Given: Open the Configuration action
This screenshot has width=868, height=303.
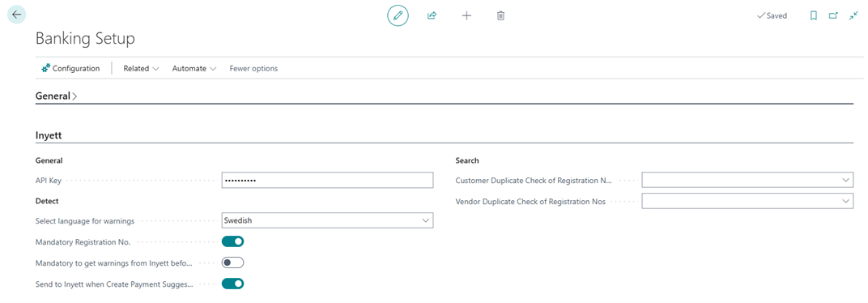Looking at the screenshot, I should click(x=70, y=69).
